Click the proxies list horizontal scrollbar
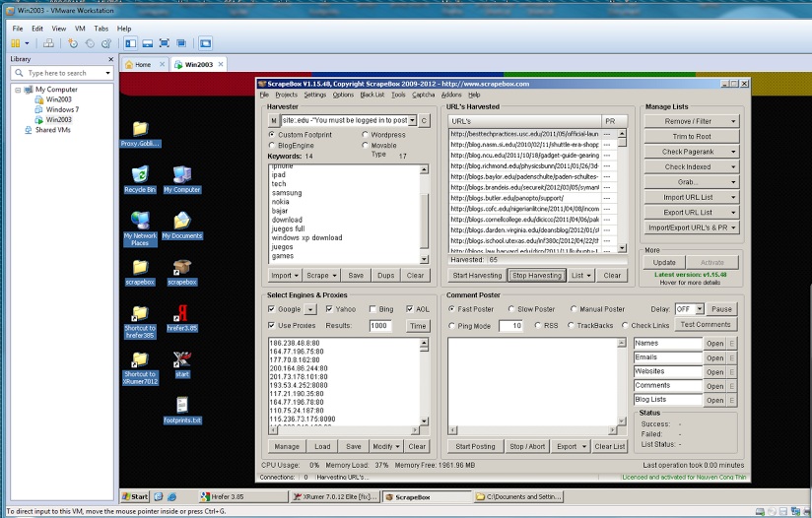Viewport: 812px width, 518px height. (344, 430)
